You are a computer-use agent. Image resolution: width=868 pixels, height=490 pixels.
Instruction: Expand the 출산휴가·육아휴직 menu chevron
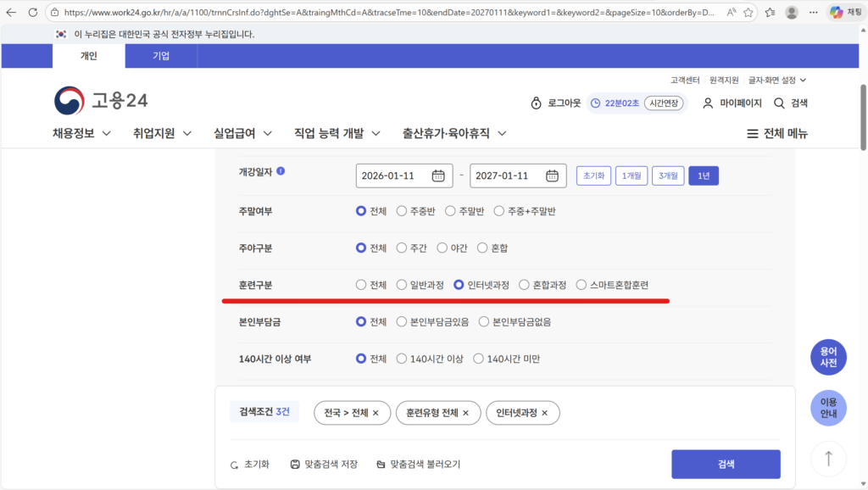(x=503, y=133)
